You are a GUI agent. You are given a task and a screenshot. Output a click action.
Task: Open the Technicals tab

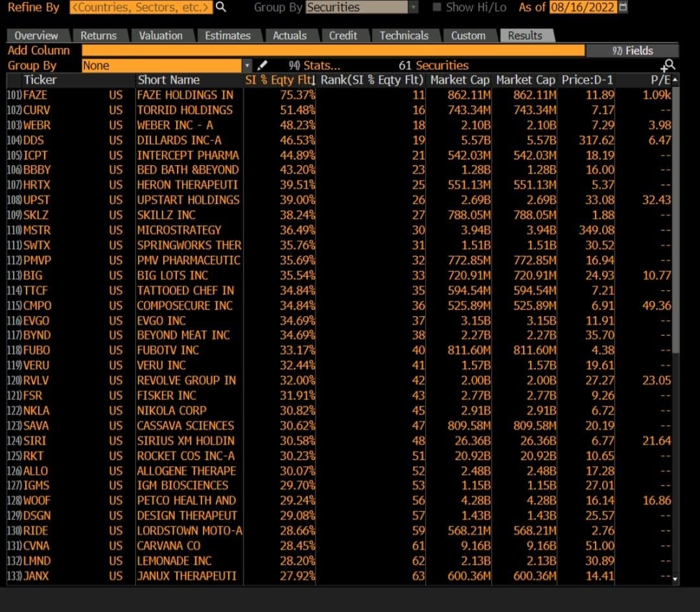pyautogui.click(x=404, y=36)
